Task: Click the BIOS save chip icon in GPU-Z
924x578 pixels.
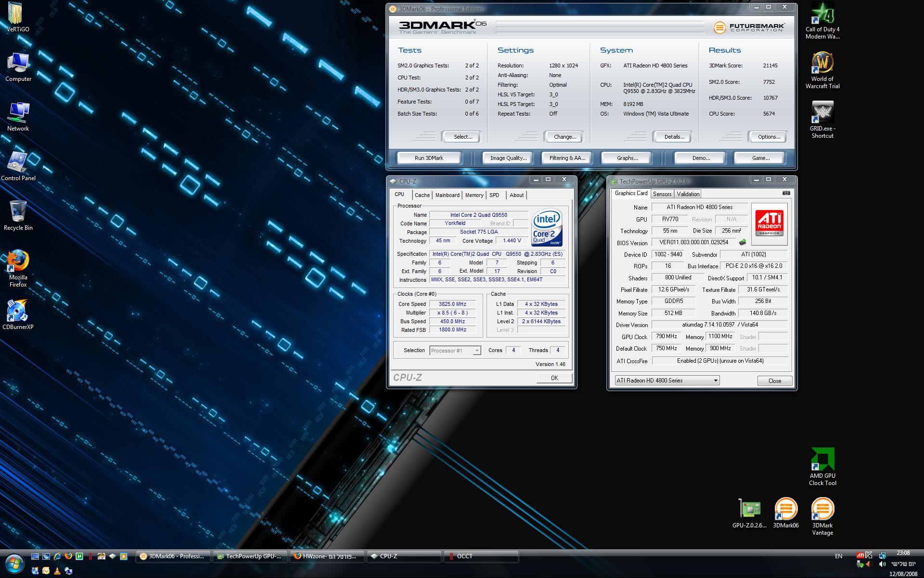Action: point(742,242)
